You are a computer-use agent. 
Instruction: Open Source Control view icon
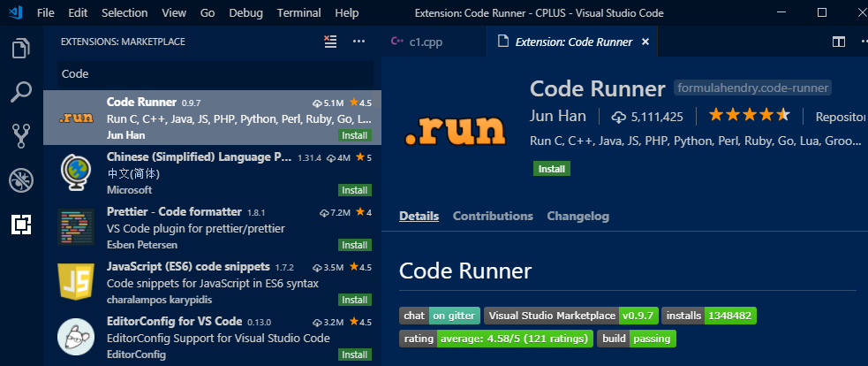point(21,136)
